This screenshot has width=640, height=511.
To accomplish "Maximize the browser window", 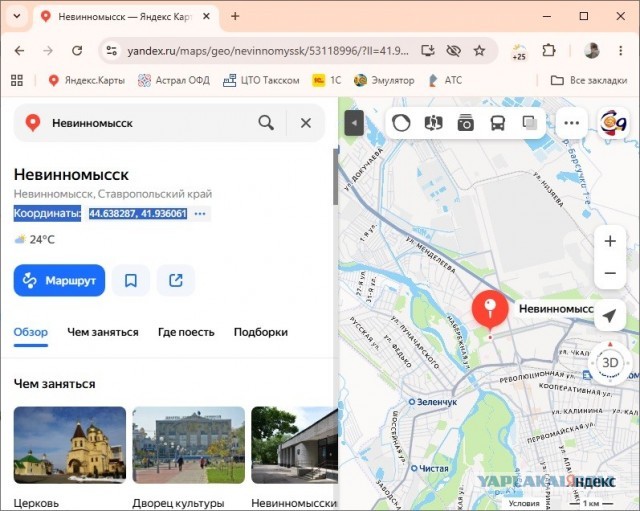I will pyautogui.click(x=584, y=16).
